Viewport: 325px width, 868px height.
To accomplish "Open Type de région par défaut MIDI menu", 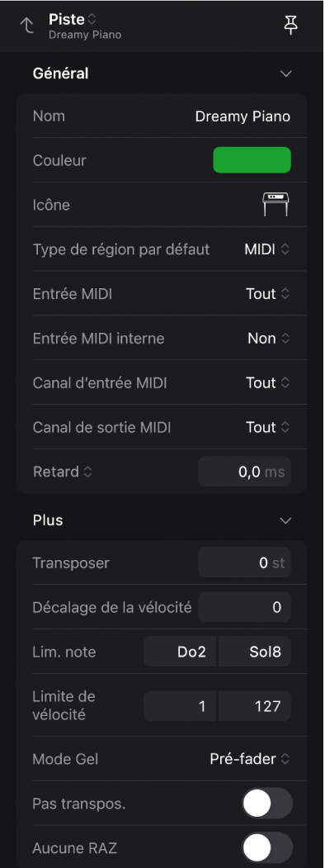I will [267, 249].
